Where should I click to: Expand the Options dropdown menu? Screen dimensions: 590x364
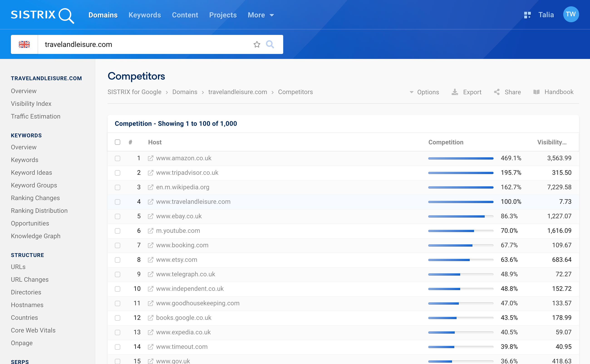coord(424,92)
